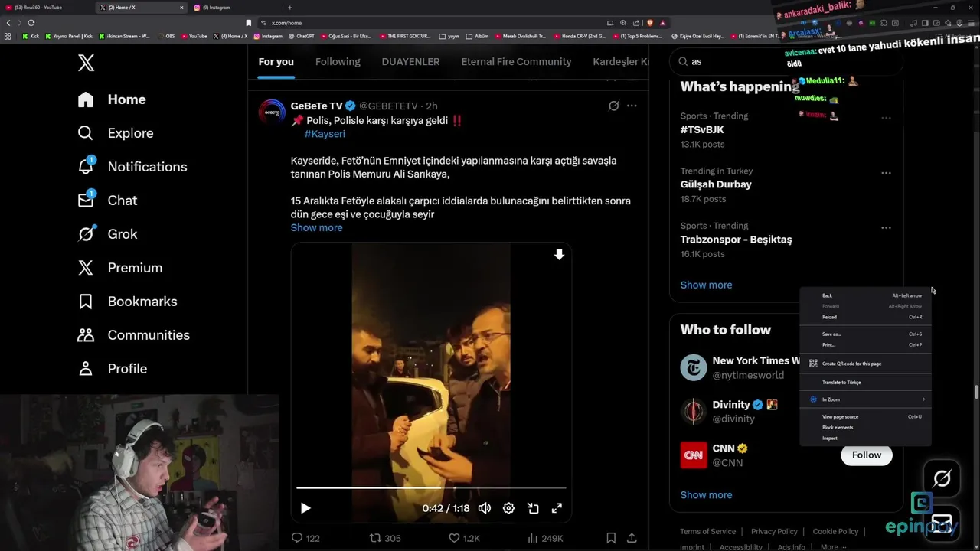980x551 pixels.
Task: Toggle picture-in-picture on the video
Action: click(x=533, y=508)
